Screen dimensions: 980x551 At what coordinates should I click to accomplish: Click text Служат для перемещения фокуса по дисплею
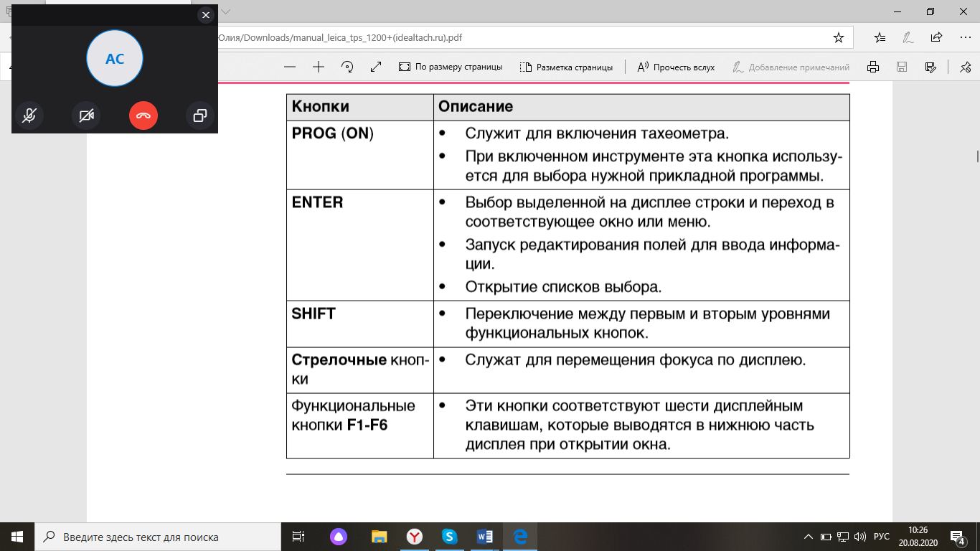[x=636, y=359]
